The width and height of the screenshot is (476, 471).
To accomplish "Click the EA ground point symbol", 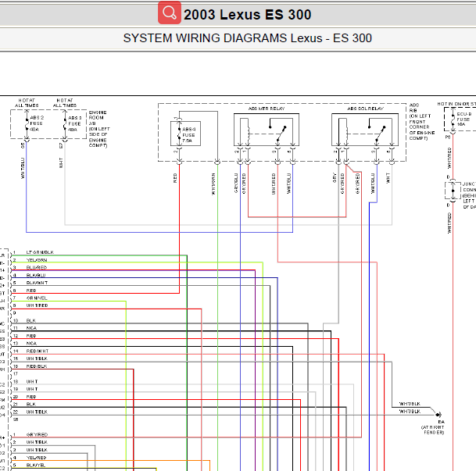I will 438,415.
